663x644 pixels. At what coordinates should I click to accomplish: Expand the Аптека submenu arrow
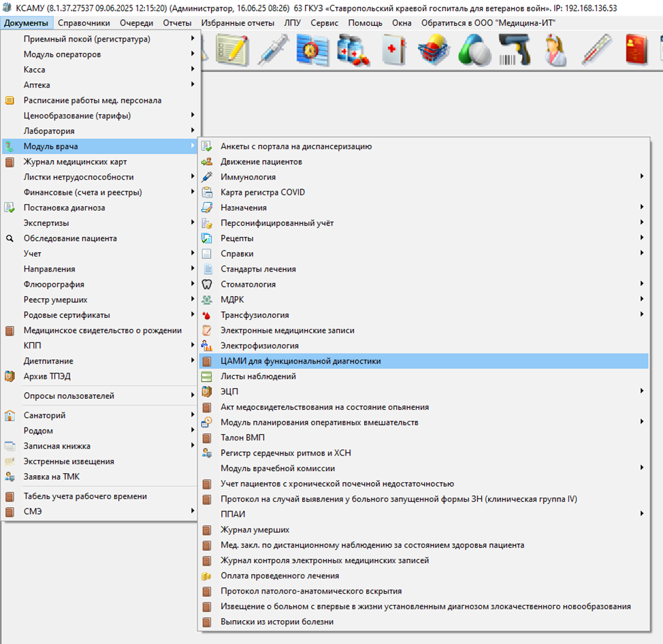click(x=193, y=84)
